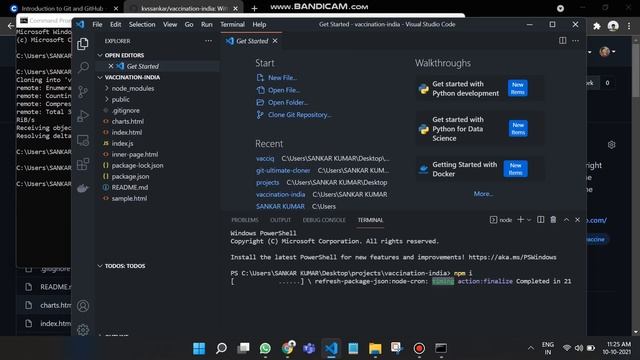Switch to the Problems panel tab
The height and width of the screenshot is (360, 640).
click(x=245, y=220)
